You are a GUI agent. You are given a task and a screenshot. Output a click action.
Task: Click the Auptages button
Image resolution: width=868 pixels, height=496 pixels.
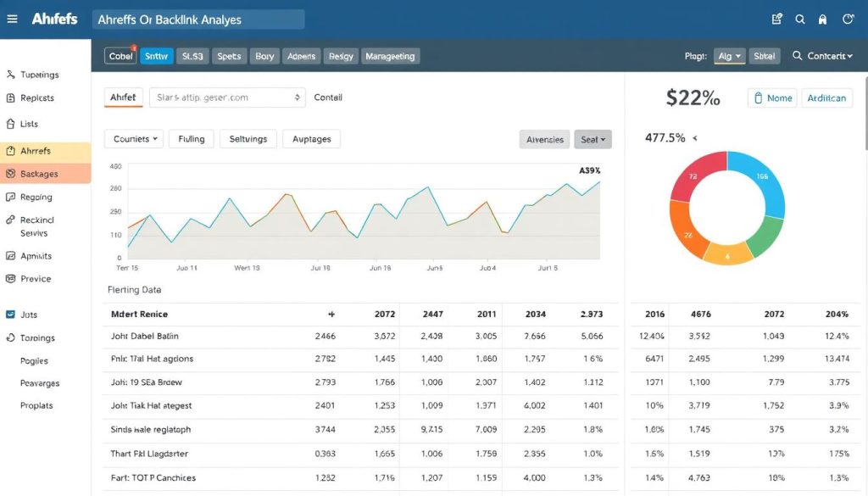coord(311,139)
